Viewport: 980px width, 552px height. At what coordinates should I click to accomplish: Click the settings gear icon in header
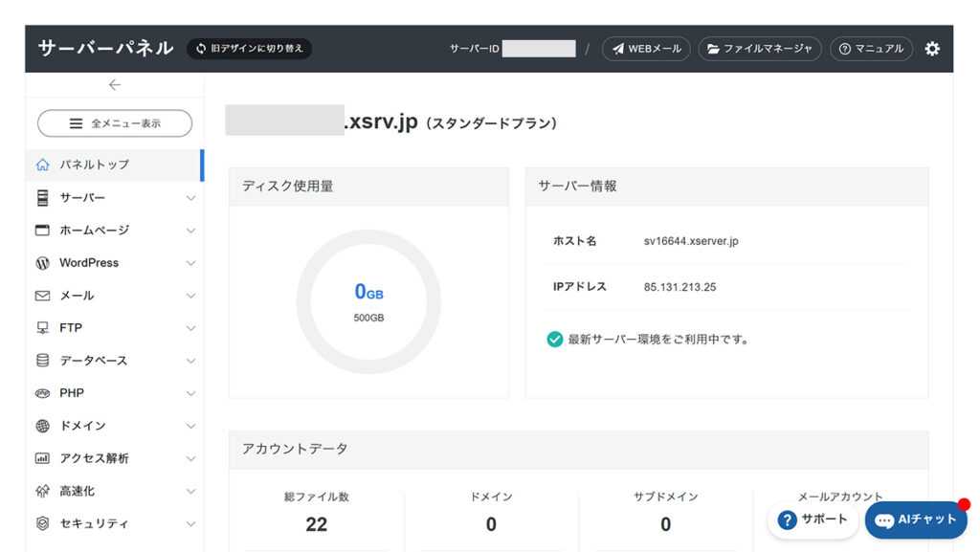932,49
